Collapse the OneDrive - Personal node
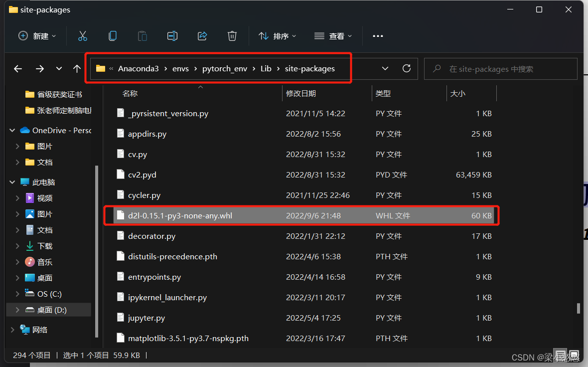The width and height of the screenshot is (588, 367). point(12,130)
